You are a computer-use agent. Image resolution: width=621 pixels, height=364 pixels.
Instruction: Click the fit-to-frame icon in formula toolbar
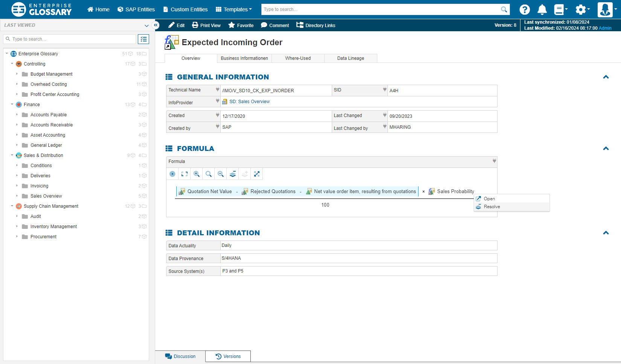(x=185, y=174)
